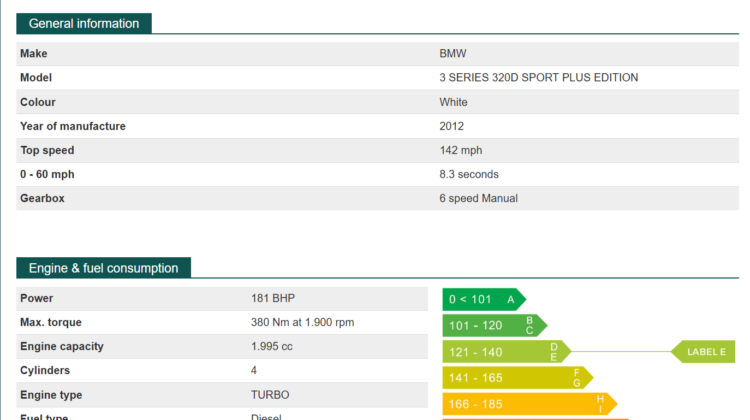Select the green 0 < 101 A emission band

[x=484, y=299]
